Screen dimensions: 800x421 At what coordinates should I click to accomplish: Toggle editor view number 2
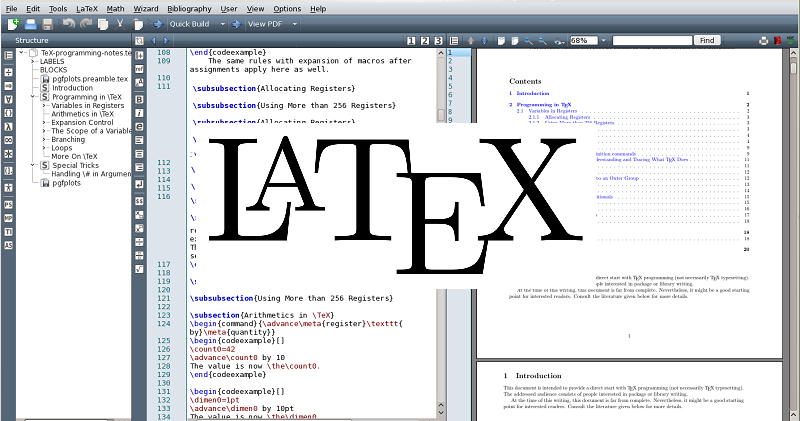[x=425, y=40]
